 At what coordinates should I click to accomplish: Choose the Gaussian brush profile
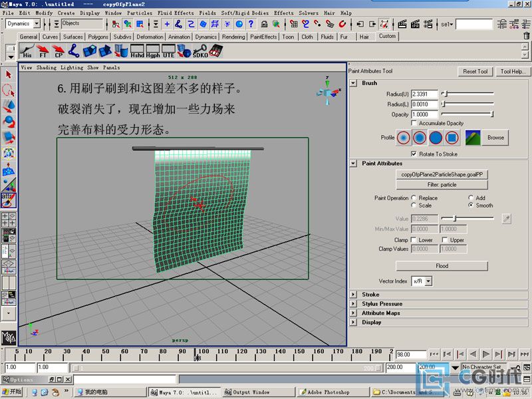click(x=404, y=138)
